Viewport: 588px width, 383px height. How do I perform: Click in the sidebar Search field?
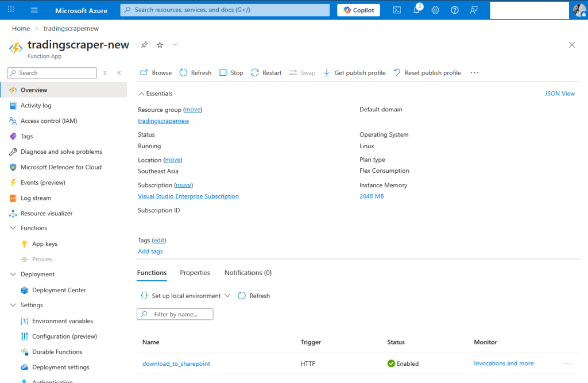pyautogui.click(x=52, y=73)
